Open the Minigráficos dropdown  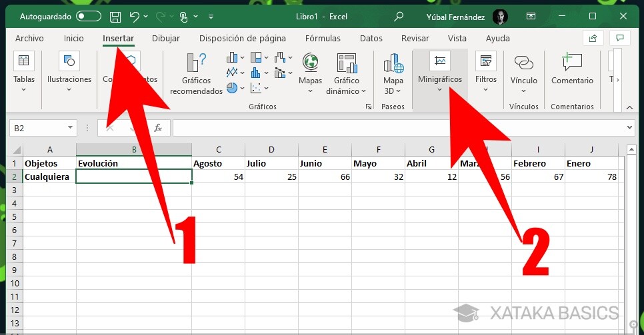pos(440,72)
